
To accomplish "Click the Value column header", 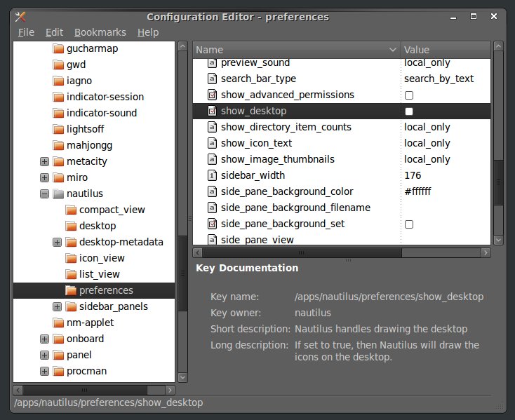I will coord(445,50).
